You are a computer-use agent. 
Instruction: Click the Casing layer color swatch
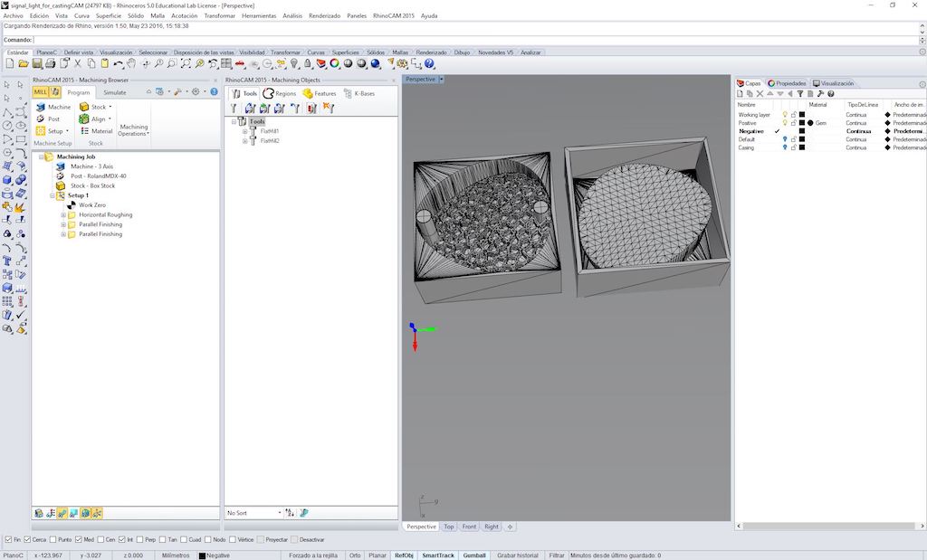pos(802,147)
